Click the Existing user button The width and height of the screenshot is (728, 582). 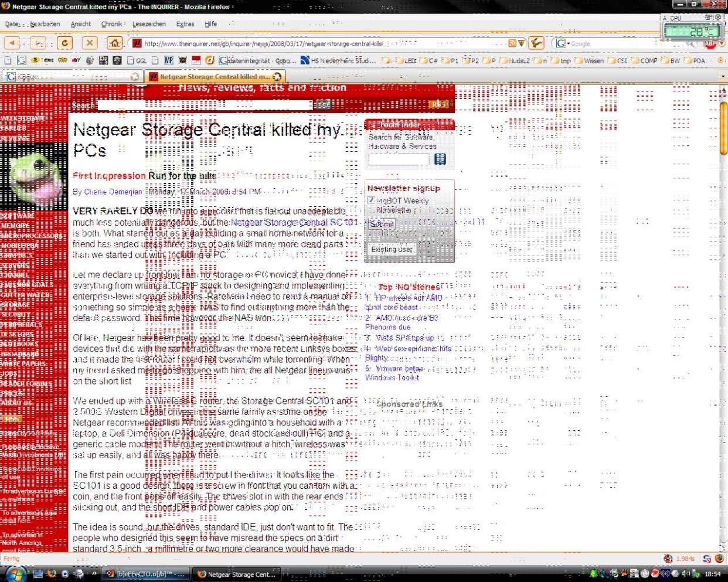coord(392,250)
